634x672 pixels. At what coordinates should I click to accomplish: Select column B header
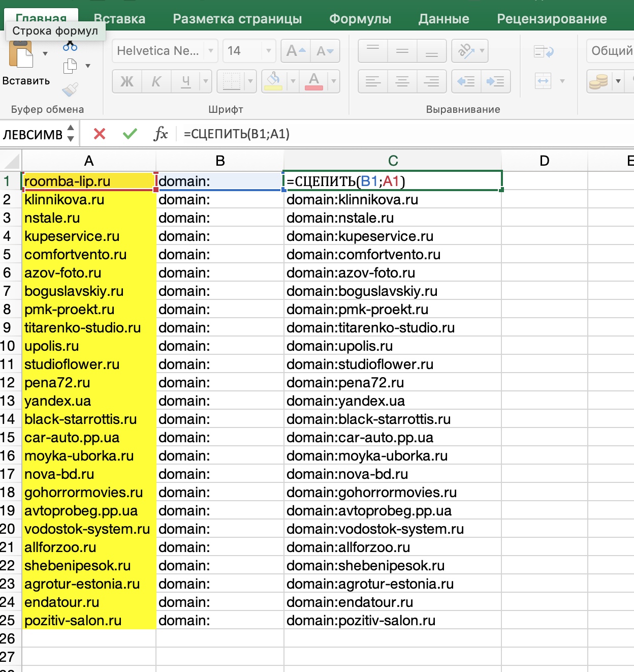(220, 161)
